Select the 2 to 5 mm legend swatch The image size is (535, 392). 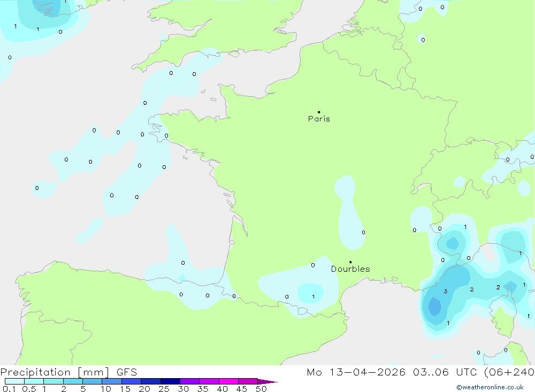[73, 381]
